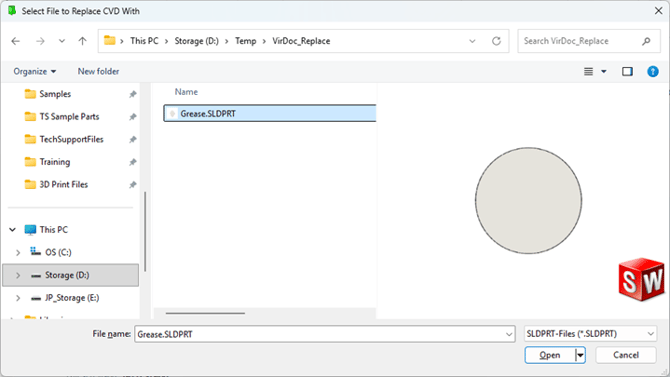Screen dimensions: 670x377
Task: Click the search magnifier icon
Action: click(x=646, y=41)
